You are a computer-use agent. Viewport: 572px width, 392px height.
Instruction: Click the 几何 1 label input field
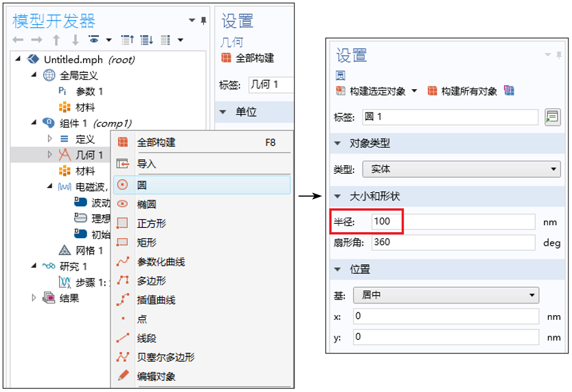[x=271, y=84]
